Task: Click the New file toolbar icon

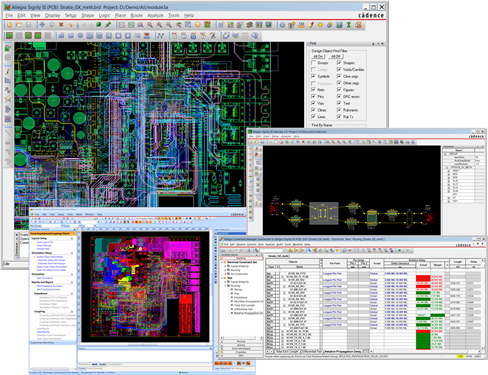Action: pyautogui.click(x=9, y=25)
